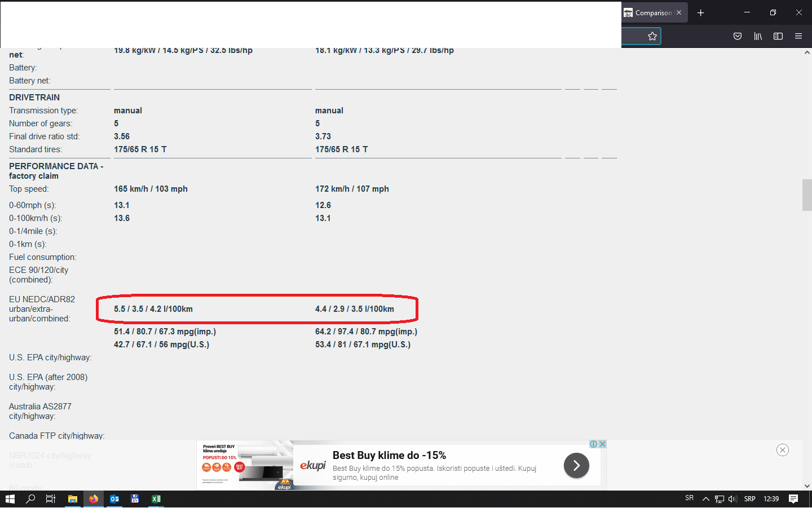Click 53.4 / 81 / 67.1 mpg(U.S.)
The image size is (812, 521).
[x=363, y=345]
